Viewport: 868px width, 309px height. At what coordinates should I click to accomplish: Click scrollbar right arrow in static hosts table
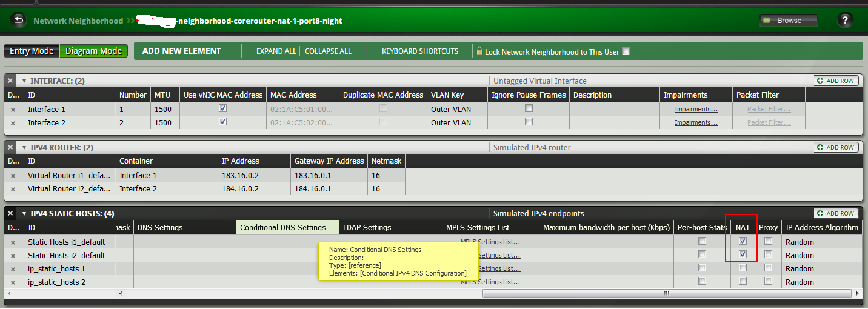(x=856, y=294)
